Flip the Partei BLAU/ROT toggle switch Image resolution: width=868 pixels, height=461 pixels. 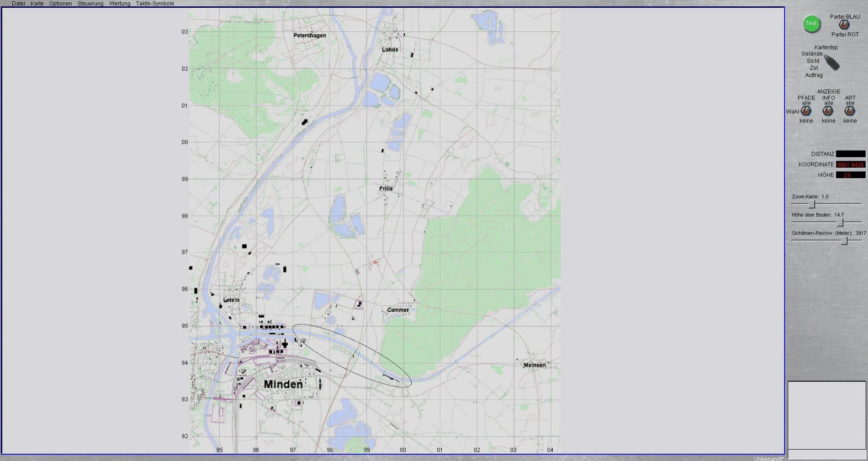point(844,25)
